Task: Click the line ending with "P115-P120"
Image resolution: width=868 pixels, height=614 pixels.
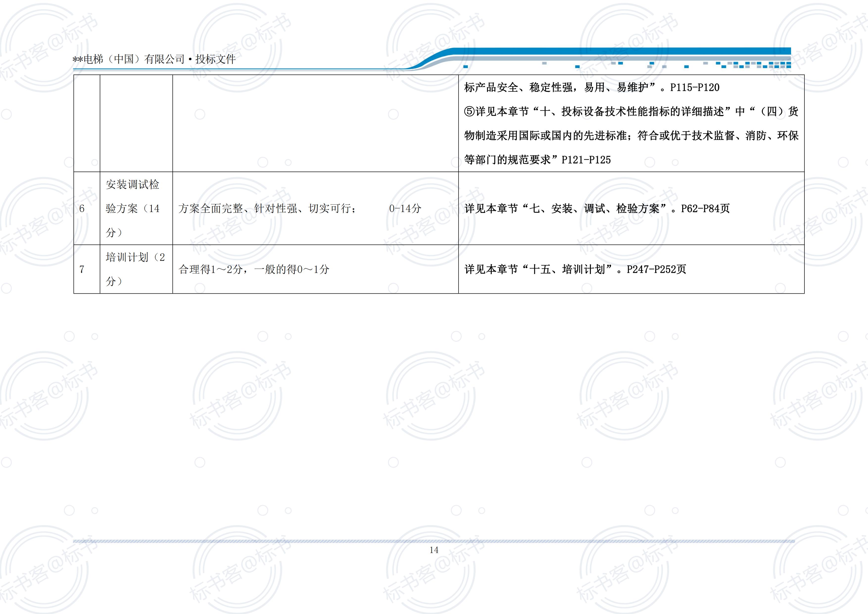Action: click(x=592, y=87)
